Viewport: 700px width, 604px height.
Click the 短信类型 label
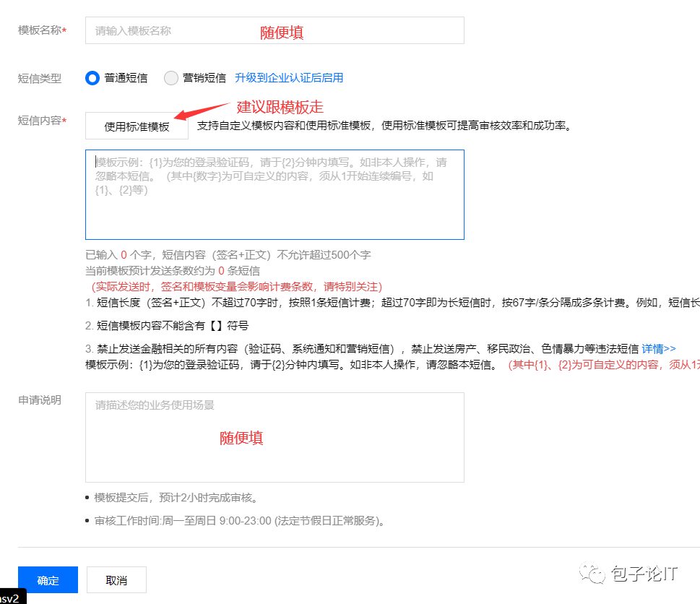[x=39, y=79]
